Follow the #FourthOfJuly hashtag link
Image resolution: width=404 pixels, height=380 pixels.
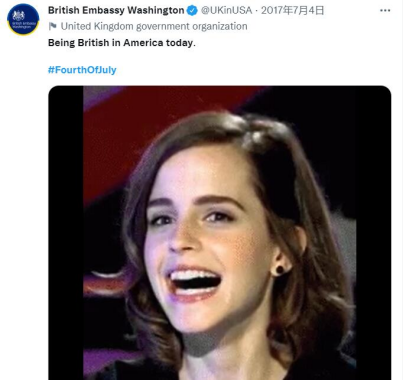coord(82,70)
